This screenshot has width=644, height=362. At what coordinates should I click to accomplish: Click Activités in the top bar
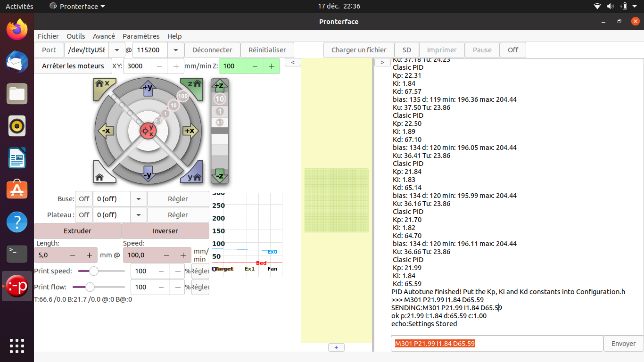click(19, 6)
